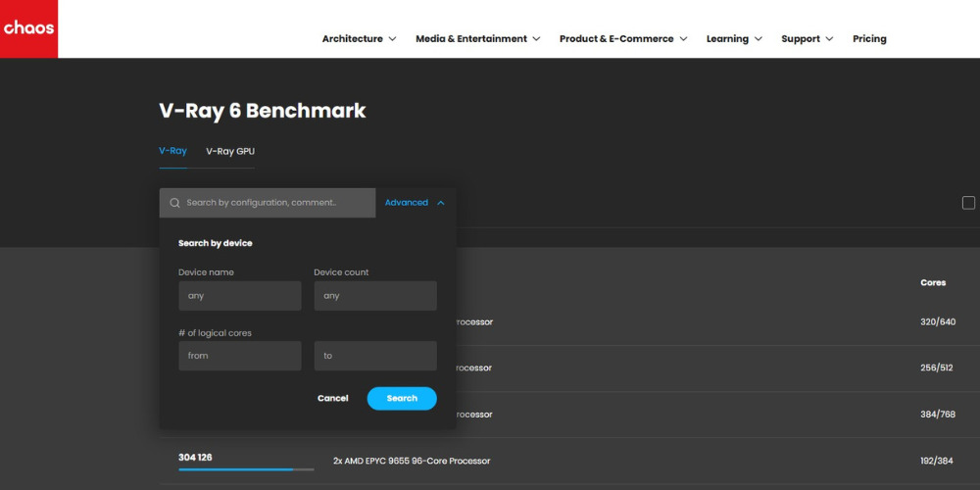Open the Architecture menu
Screen dimensions: 980x490
(x=359, y=39)
